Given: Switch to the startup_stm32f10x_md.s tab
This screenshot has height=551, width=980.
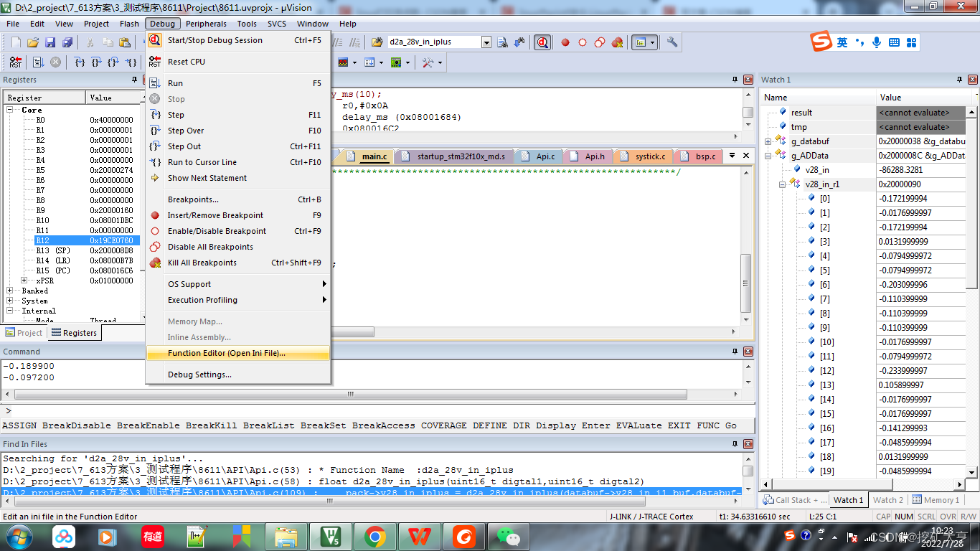Looking at the screenshot, I should coord(456,156).
